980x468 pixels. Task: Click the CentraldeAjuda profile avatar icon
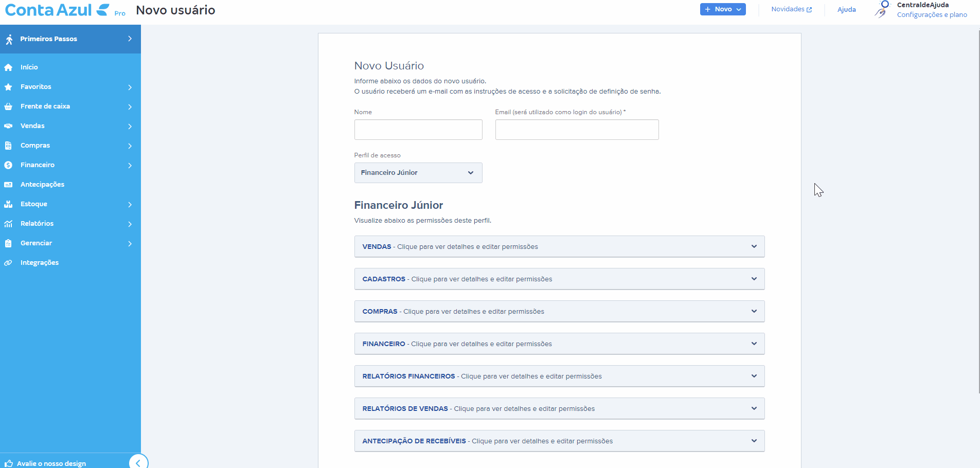pyautogui.click(x=882, y=9)
